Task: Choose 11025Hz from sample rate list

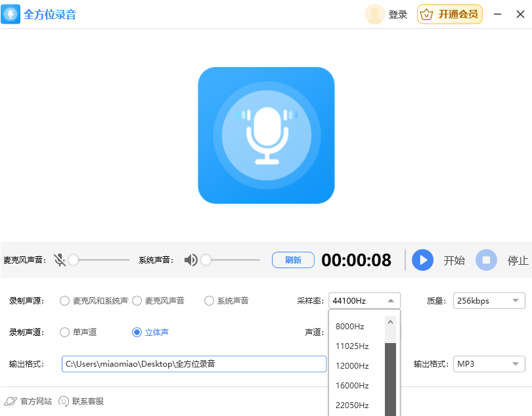Action: 357,346
